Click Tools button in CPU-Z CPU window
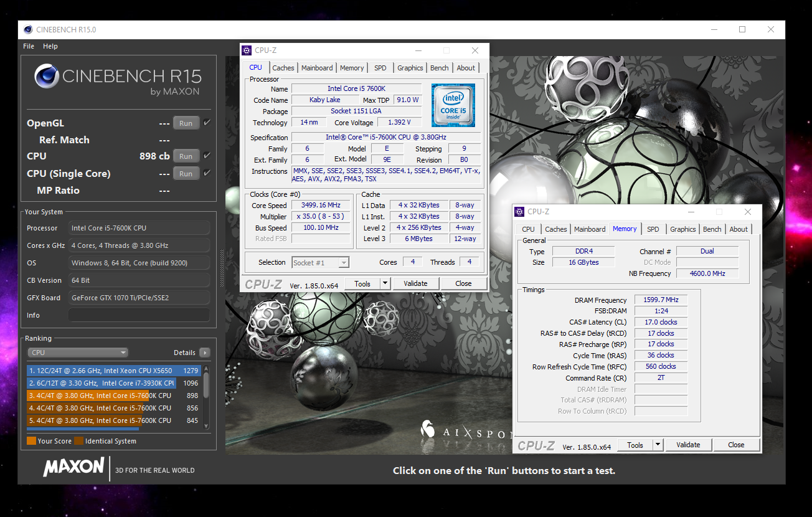This screenshot has height=517, width=812. pyautogui.click(x=362, y=283)
